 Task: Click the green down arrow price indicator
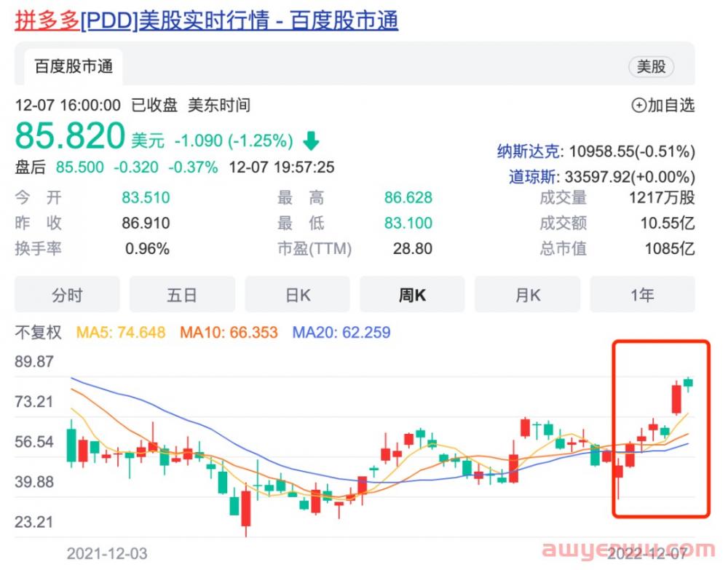click(312, 140)
